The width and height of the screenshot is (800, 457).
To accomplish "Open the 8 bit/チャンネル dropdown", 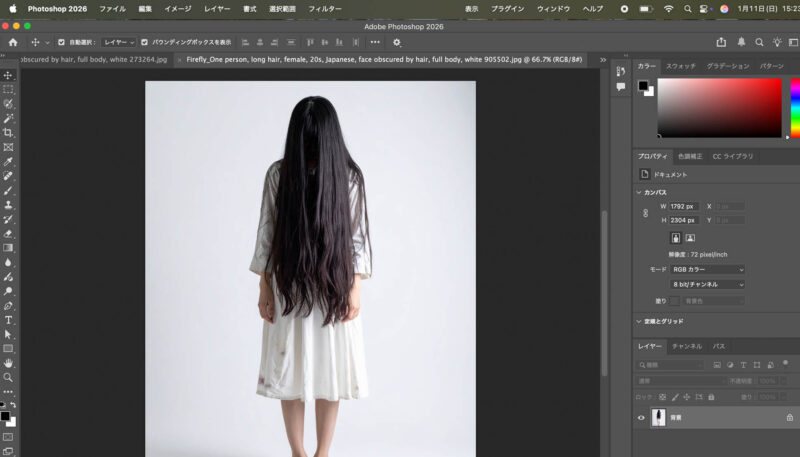I will (707, 284).
